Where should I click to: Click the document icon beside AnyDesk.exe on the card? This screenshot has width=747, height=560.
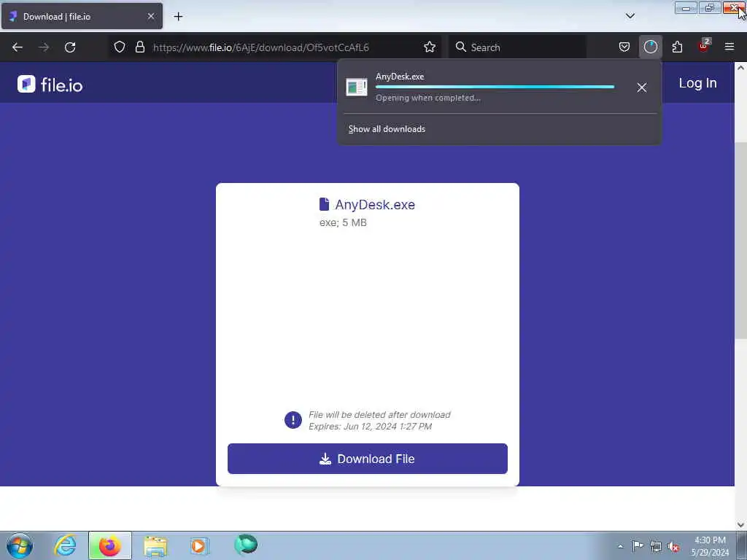tap(324, 204)
